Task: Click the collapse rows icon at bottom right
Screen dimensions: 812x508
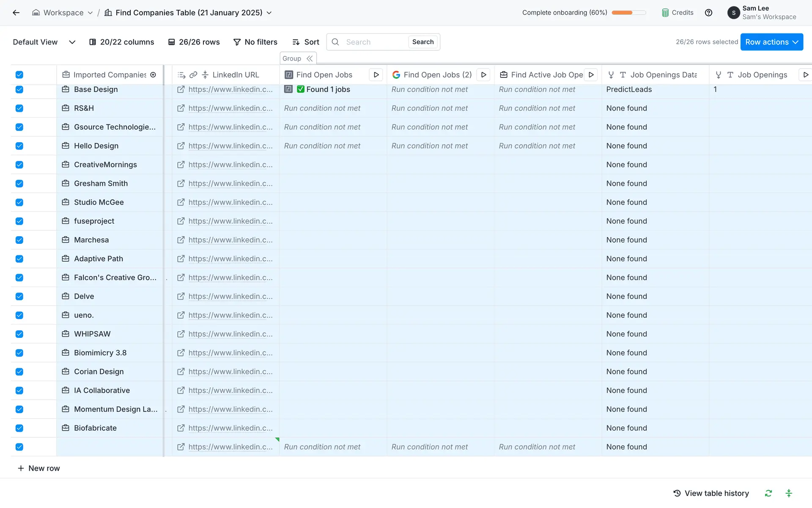Action: coord(788,493)
